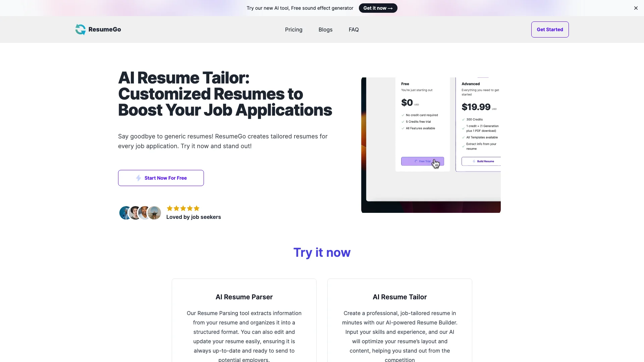Toggle the 5 Credits free trial checkbox
The width and height of the screenshot is (644, 362).
click(402, 122)
